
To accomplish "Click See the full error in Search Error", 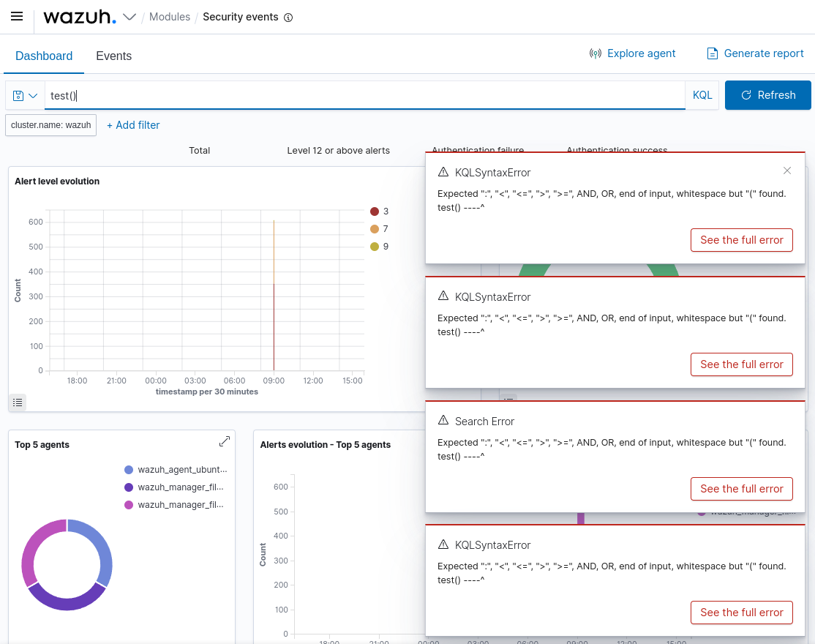I will (x=741, y=488).
